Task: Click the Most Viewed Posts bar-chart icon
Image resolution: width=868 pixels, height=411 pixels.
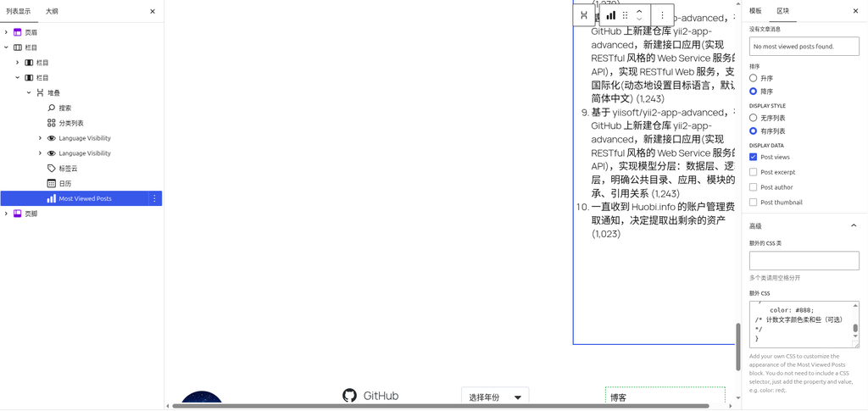Action: (51, 198)
